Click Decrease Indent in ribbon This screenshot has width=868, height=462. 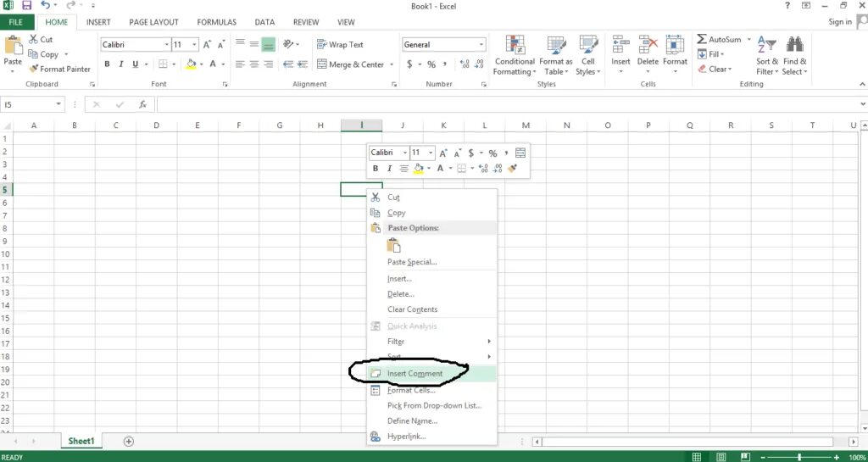point(288,64)
